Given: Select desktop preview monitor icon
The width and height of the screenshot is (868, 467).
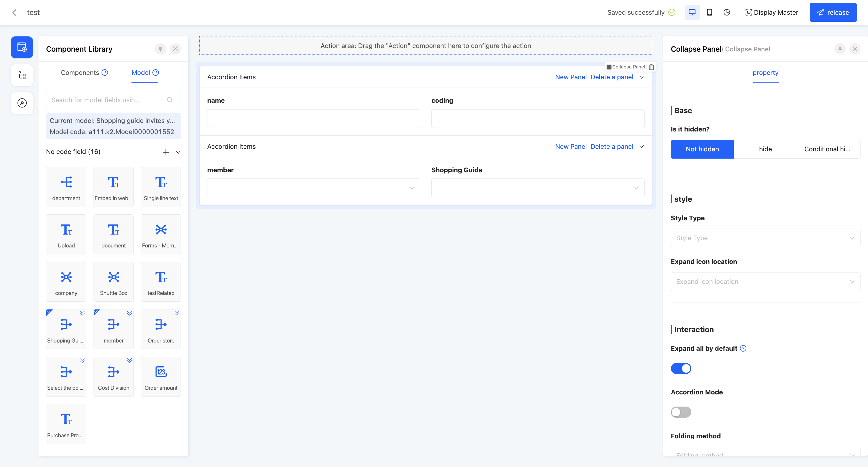Looking at the screenshot, I should point(692,12).
